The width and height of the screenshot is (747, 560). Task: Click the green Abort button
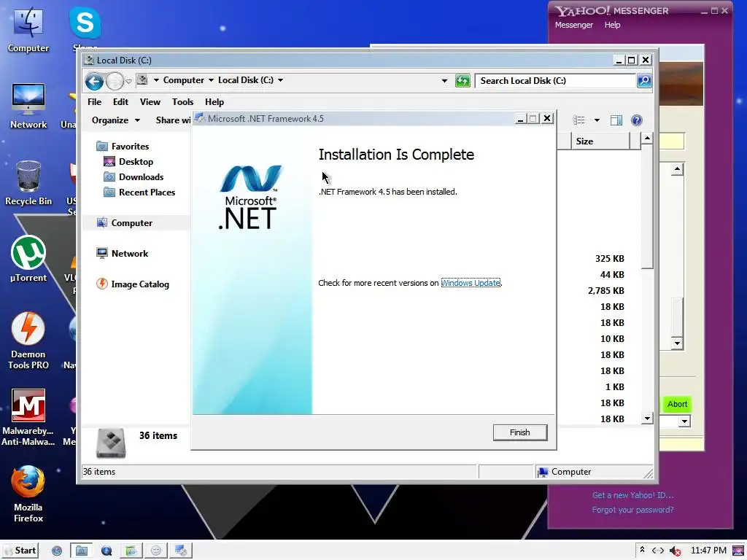tap(677, 404)
